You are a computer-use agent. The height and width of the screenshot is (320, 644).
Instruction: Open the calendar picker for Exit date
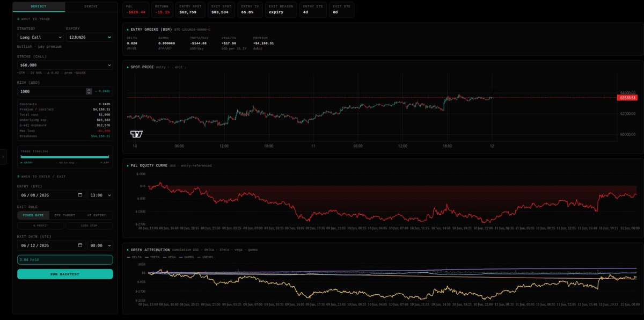80,245
